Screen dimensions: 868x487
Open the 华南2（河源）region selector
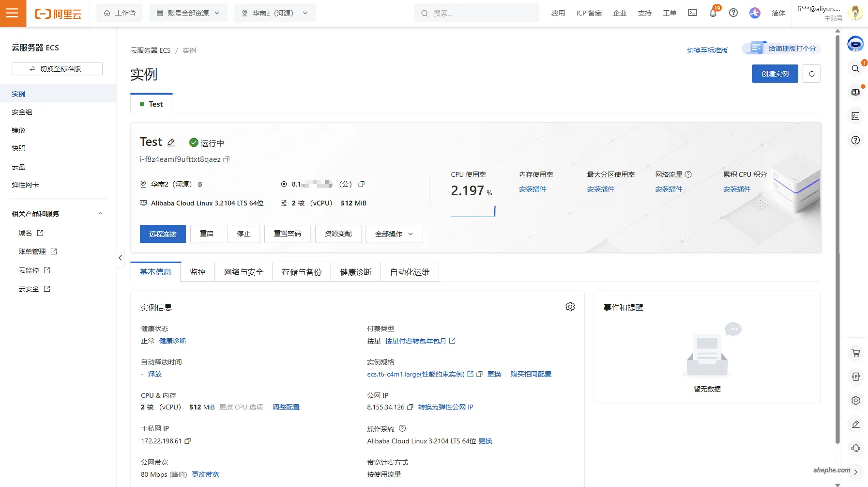[274, 13]
